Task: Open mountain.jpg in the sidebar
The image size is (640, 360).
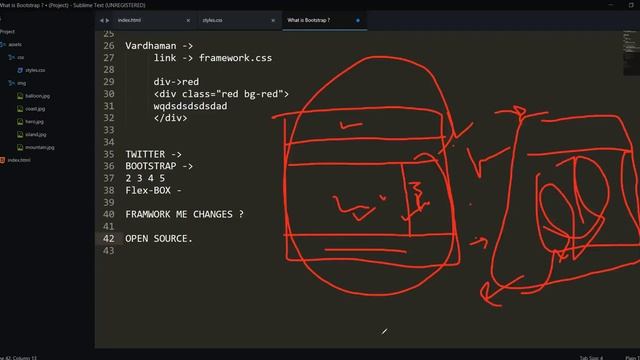Action: coord(40,147)
